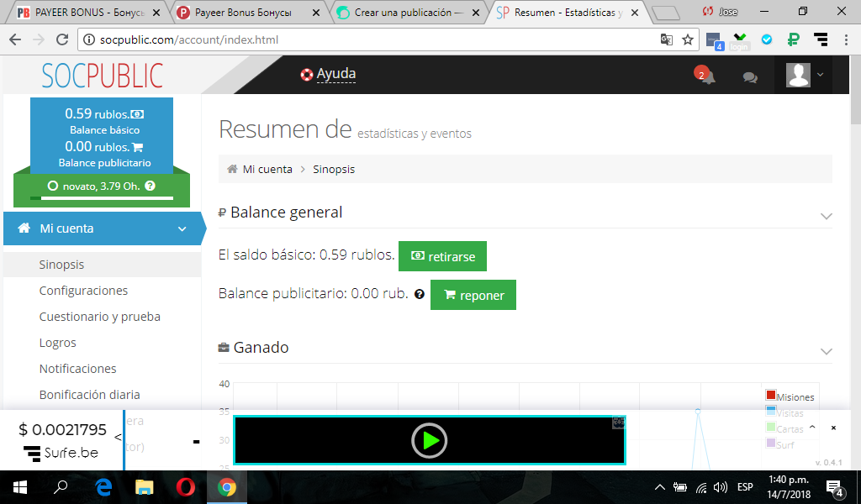Viewport: 861px width, 504px height.
Task: Close the Resumen - Estadísticas tab
Action: 635,12
